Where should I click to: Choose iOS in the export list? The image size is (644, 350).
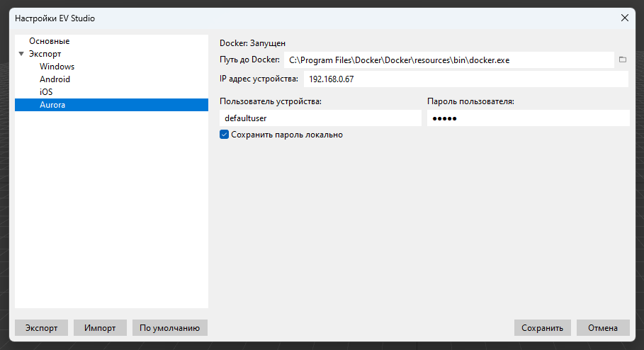[46, 92]
